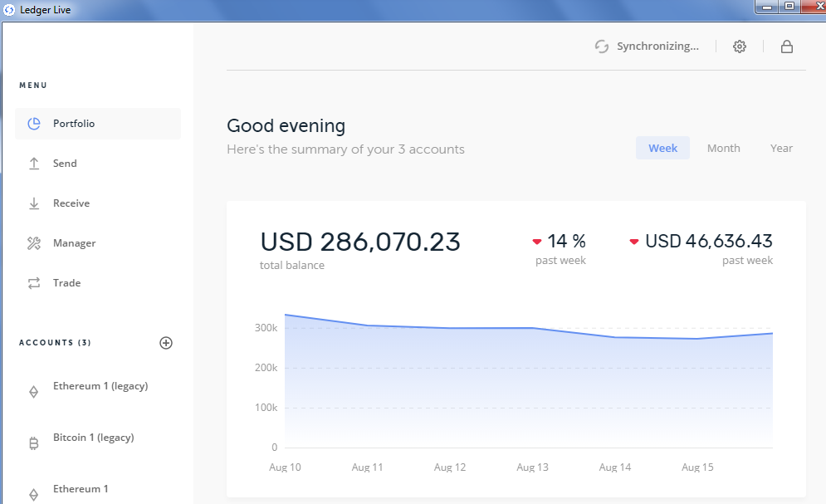Click the Aug 15 axis label
The width and height of the screenshot is (826, 504).
697,467
